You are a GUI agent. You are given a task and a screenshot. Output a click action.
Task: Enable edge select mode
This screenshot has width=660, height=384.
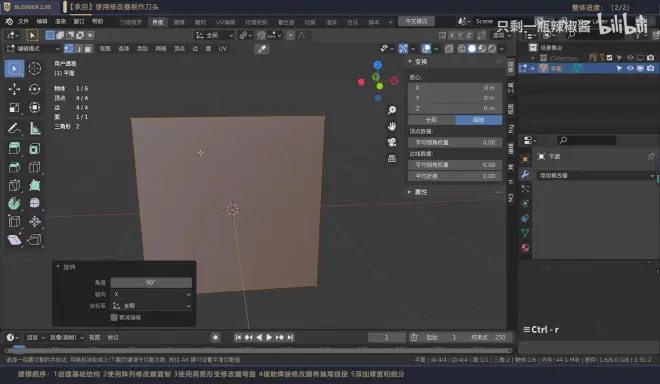[78, 49]
